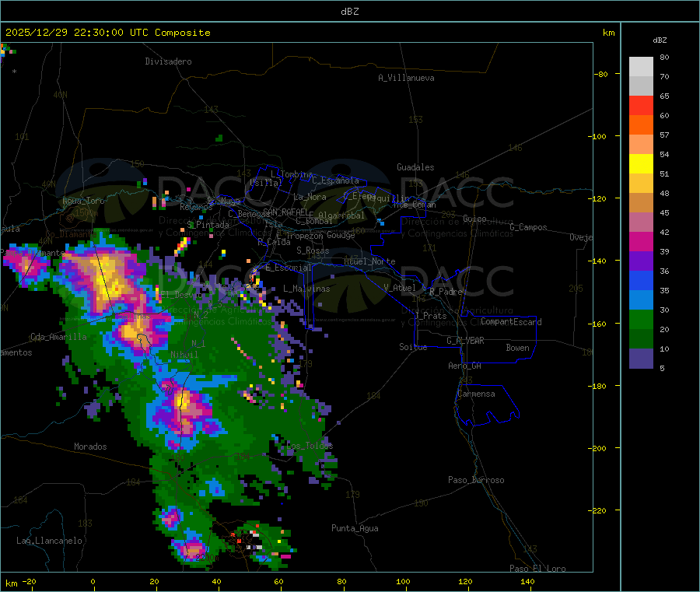
Task: Click the 'G_ALVEAR' map label
Action: pos(465,341)
